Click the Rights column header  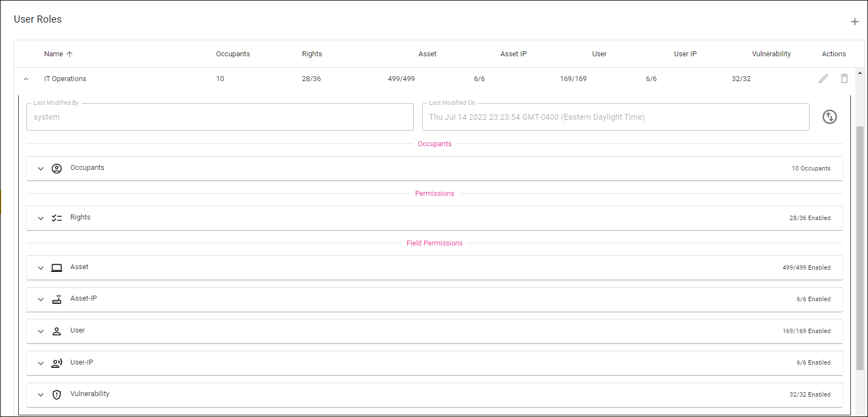(312, 54)
